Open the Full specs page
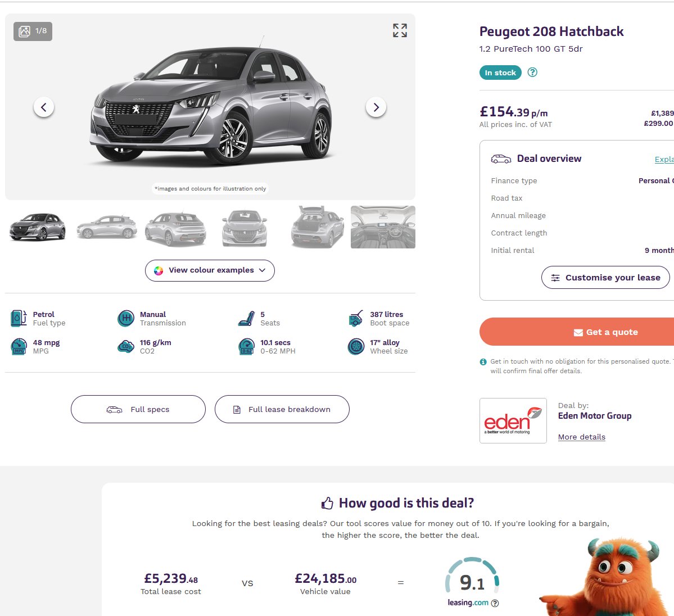Viewport: 674px width, 616px height. coord(138,409)
